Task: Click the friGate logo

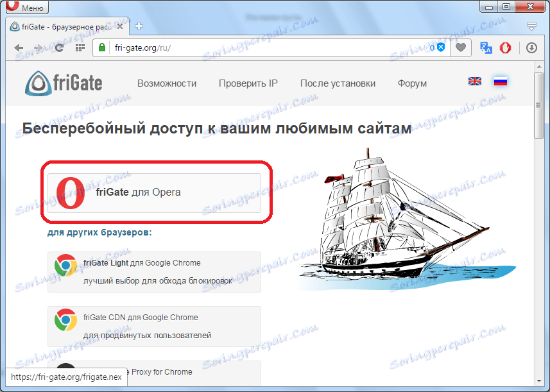Action: 64,83
